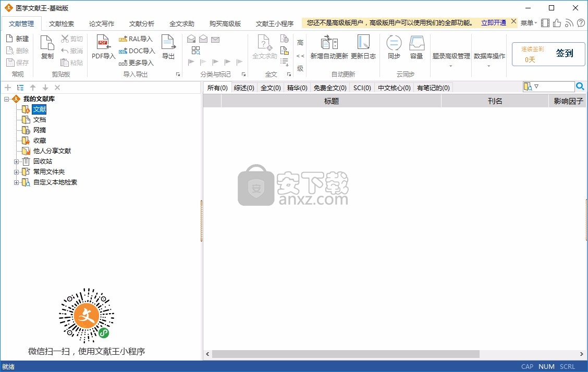Viewport: 588px width, 372px height.
Task: Open 更新日志 update log
Action: [363, 47]
